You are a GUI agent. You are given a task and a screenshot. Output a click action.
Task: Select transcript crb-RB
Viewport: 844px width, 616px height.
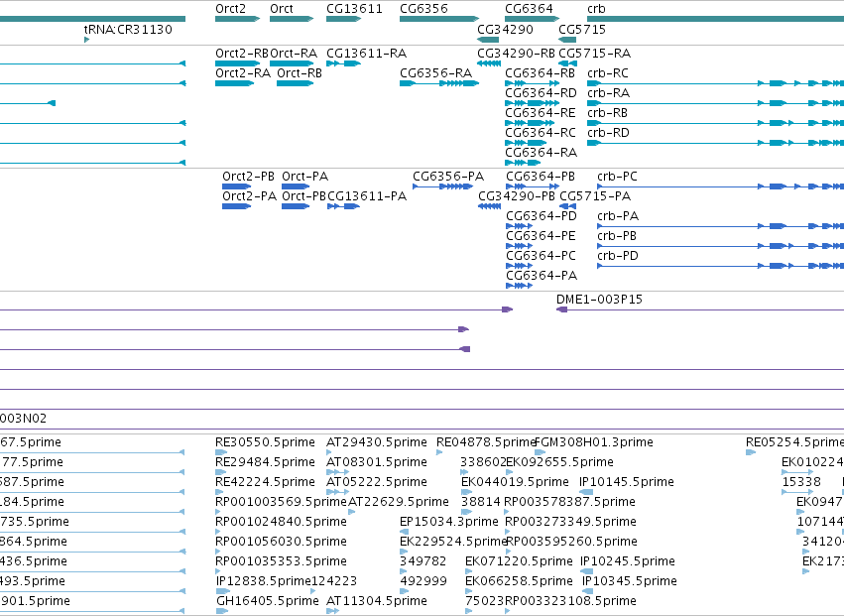point(607,113)
